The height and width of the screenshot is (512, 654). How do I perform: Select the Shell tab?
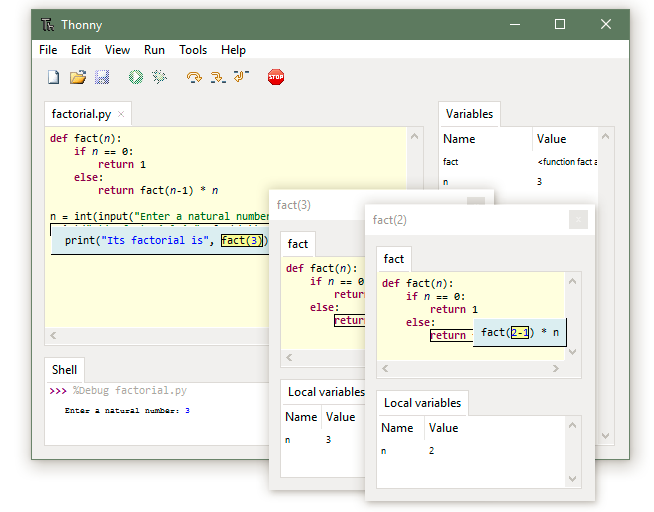[64, 370]
